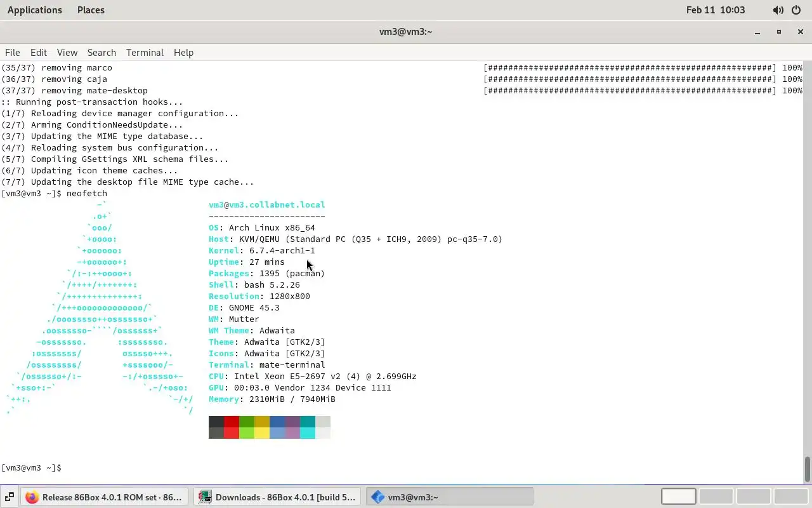Click 'KVM/QEMU (Standard PC' host line
The height and width of the screenshot is (508, 812).
click(355, 239)
